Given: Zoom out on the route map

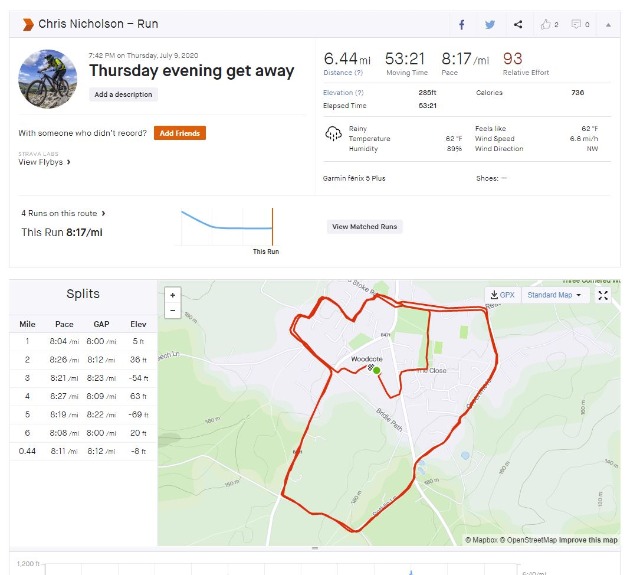Looking at the screenshot, I should point(173,311).
